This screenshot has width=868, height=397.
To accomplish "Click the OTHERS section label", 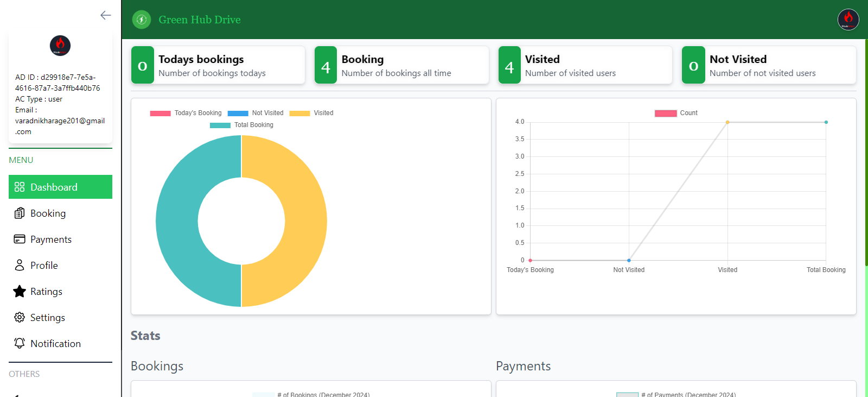I will click(x=24, y=374).
